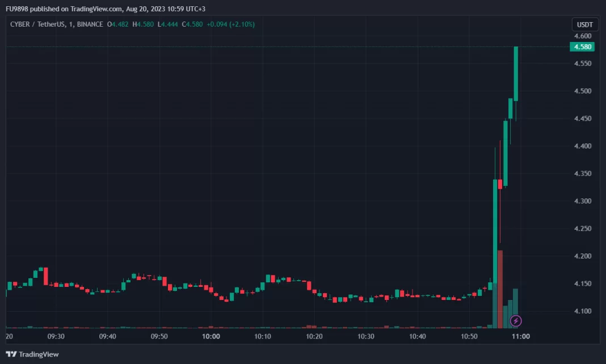
Task: Click the green 4.580 current price label
Action: pos(584,46)
